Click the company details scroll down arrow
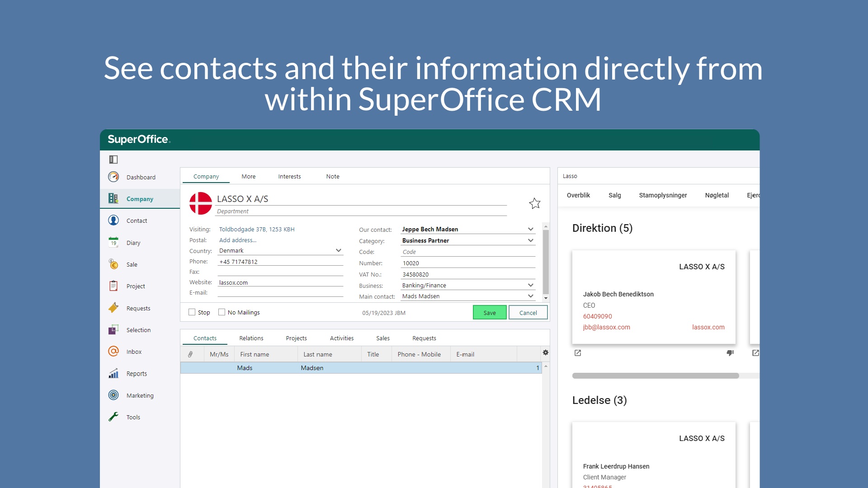This screenshot has width=868, height=488. click(546, 298)
